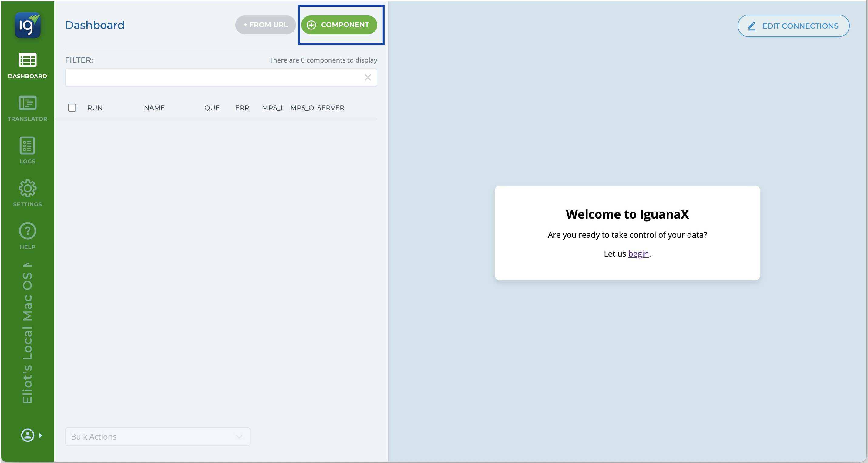
Task: Sort by the SERVER column header
Action: click(331, 108)
